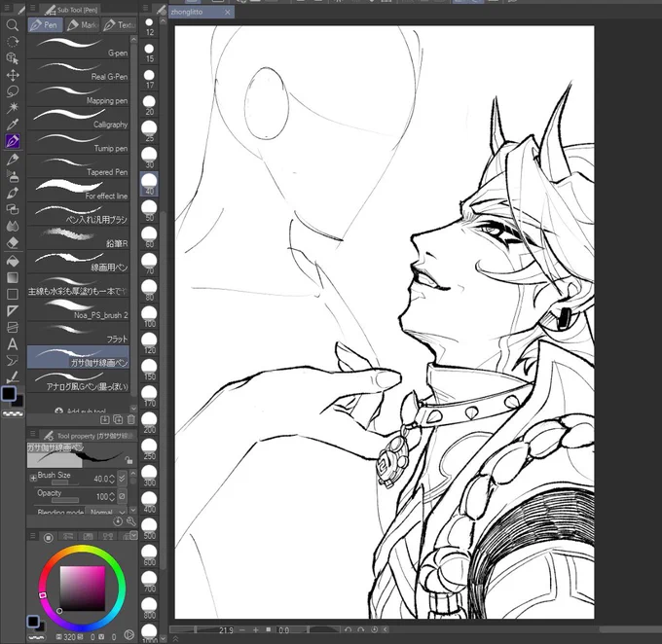
Task: Reset tool properties to initial settings icon
Action: [118, 521]
